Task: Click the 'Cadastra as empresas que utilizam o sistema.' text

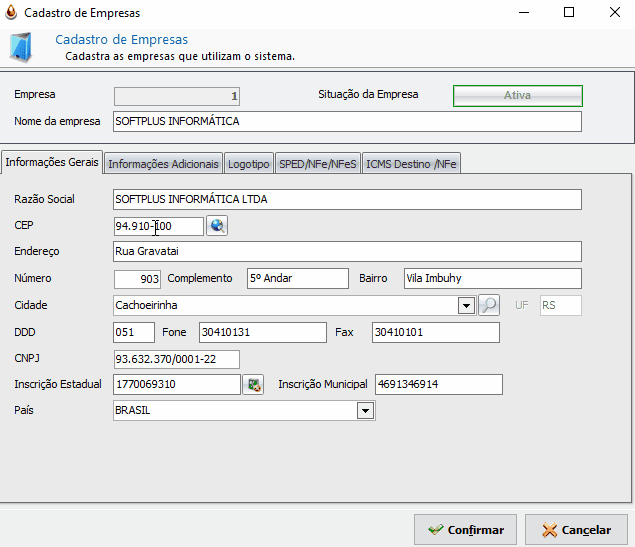Action: pyautogui.click(x=180, y=56)
